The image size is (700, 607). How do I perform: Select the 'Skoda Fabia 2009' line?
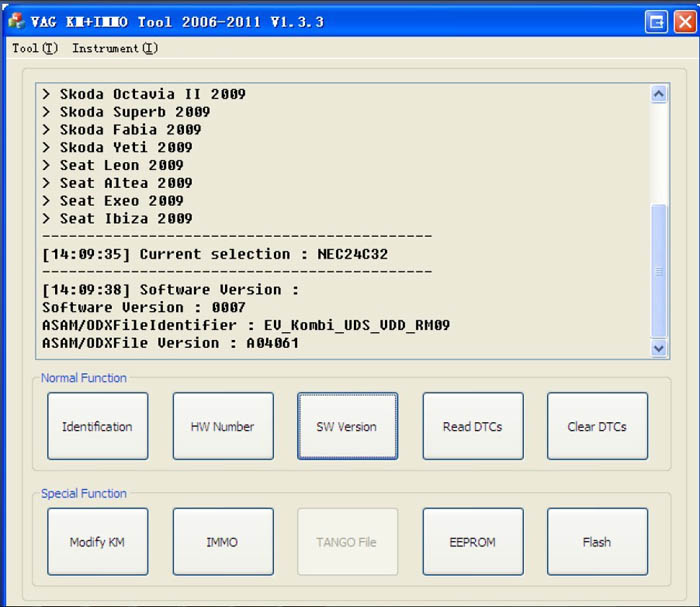coord(122,130)
